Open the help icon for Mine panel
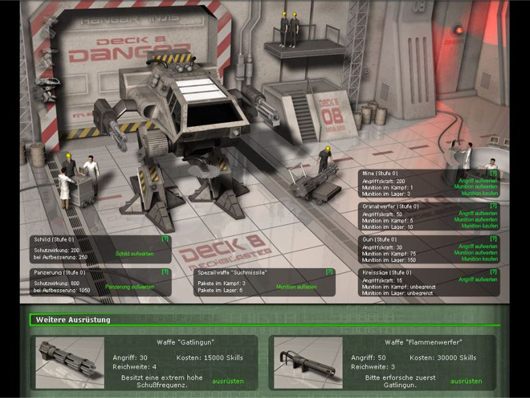 (x=493, y=173)
